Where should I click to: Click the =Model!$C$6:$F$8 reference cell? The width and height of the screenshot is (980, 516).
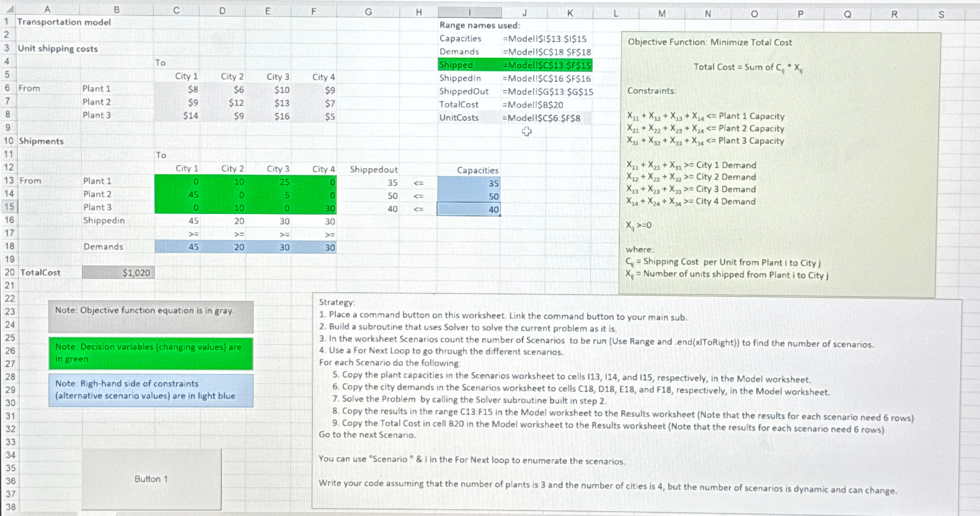pyautogui.click(x=542, y=118)
